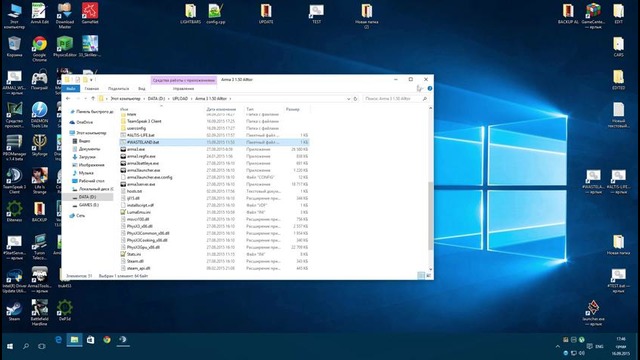Select Arma Edit desktop icon

coord(40,13)
